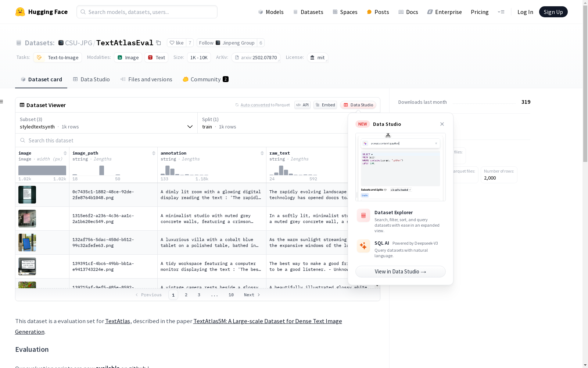Go to the Community tab
This screenshot has height=368, width=588.
pyautogui.click(x=206, y=79)
